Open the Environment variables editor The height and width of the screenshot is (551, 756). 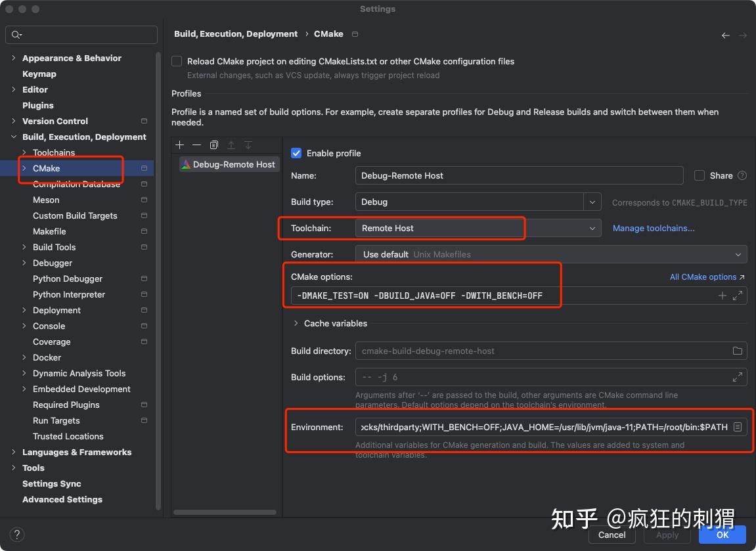[739, 427]
